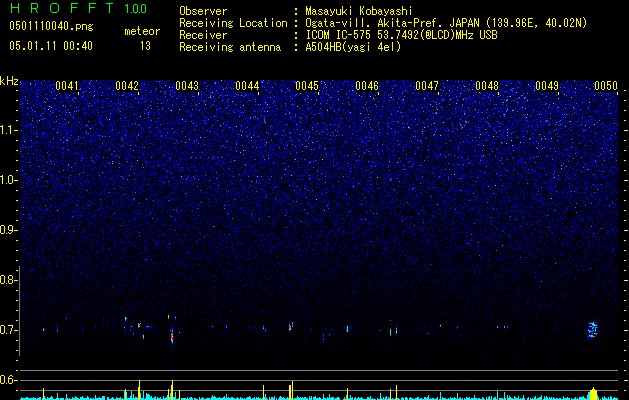The width and height of the screenshot is (629, 400).
Task: Click the 0.9 kHz axis label
Action: pos(8,229)
